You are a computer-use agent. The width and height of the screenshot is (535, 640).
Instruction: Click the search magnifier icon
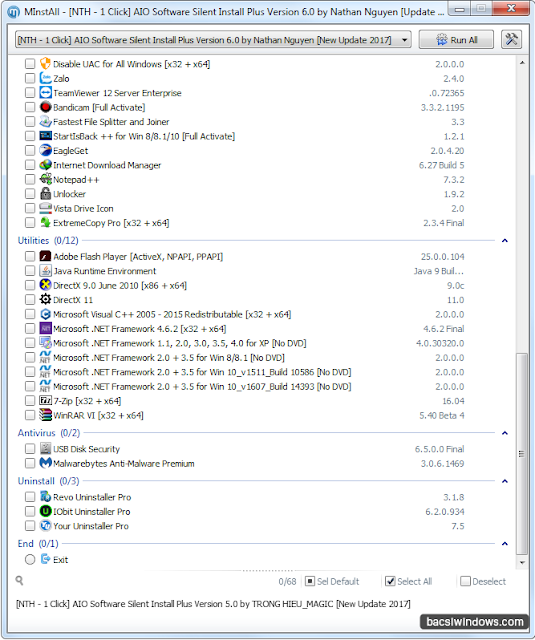pos(19,581)
